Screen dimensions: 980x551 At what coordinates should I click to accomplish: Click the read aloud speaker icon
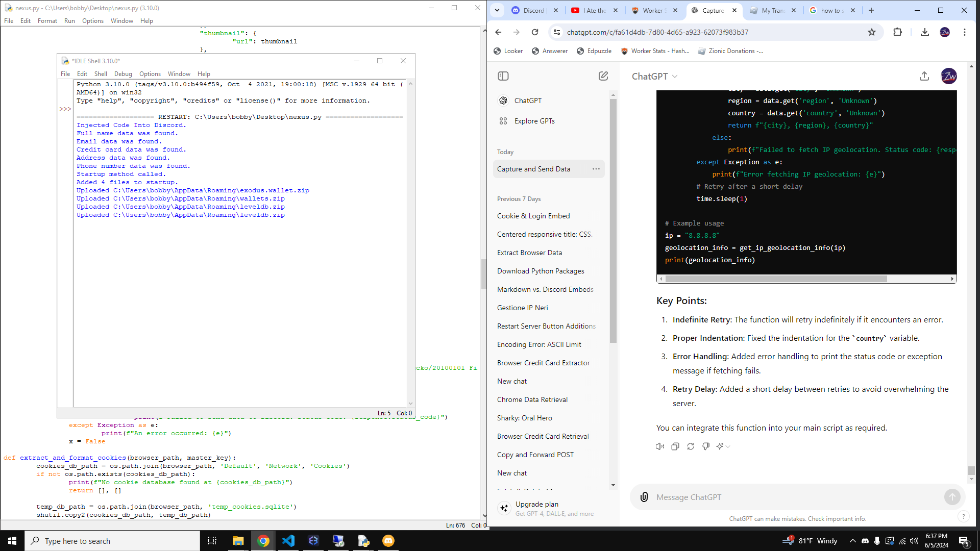point(659,446)
